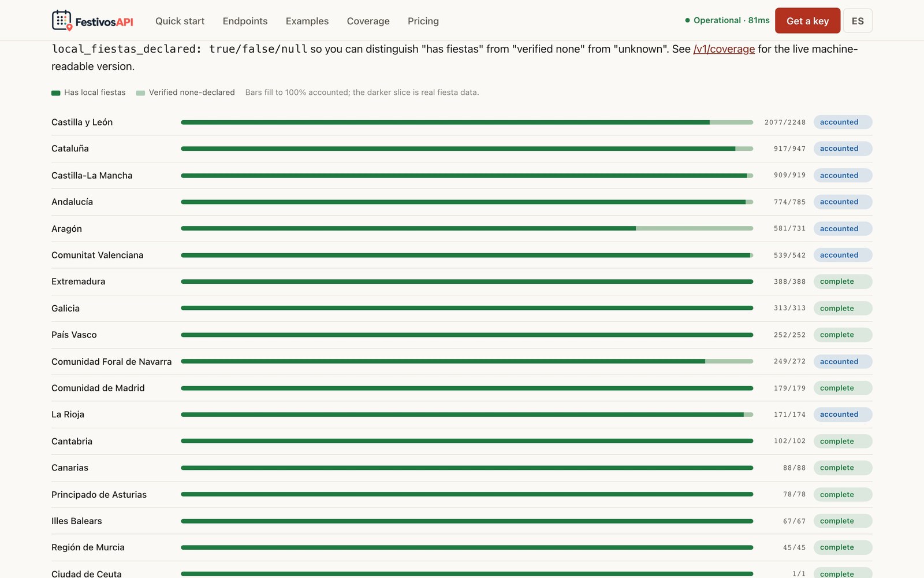Click the 774/785 count value
This screenshot has height=578, width=924.
(789, 202)
